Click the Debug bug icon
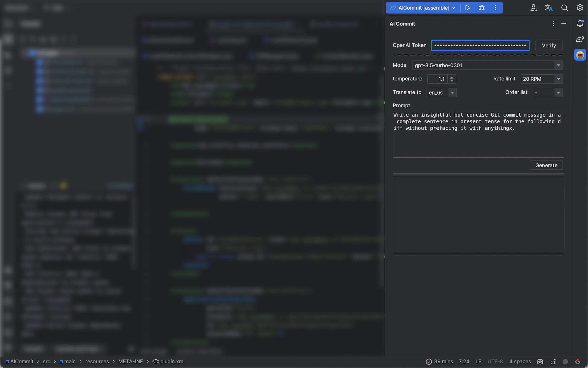588x368 pixels. (x=482, y=8)
